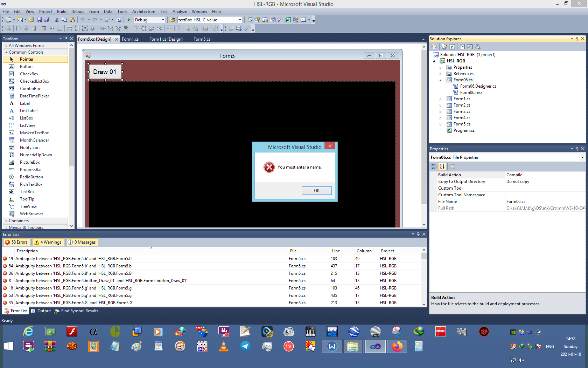The height and width of the screenshot is (368, 588).
Task: Start debugging with green play icon
Action: click(129, 20)
